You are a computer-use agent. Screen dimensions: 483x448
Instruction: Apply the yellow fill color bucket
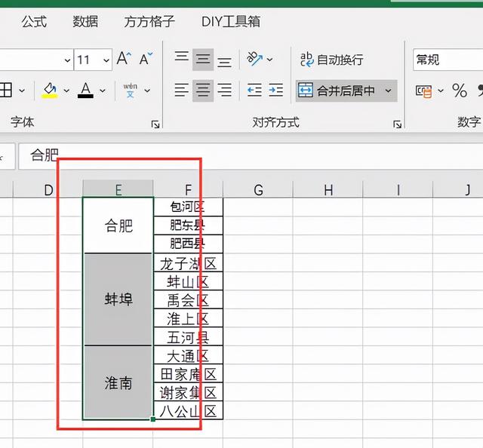[x=50, y=91]
